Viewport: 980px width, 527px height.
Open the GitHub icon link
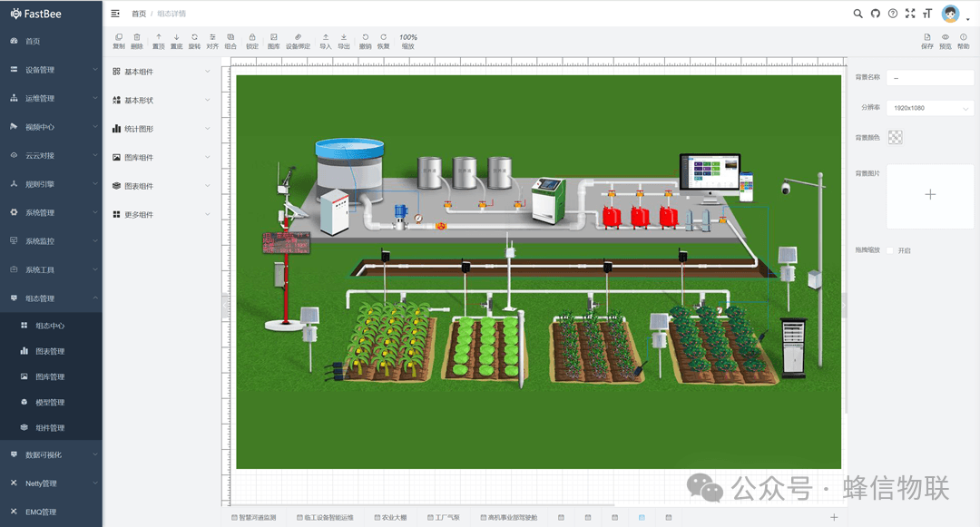point(876,13)
